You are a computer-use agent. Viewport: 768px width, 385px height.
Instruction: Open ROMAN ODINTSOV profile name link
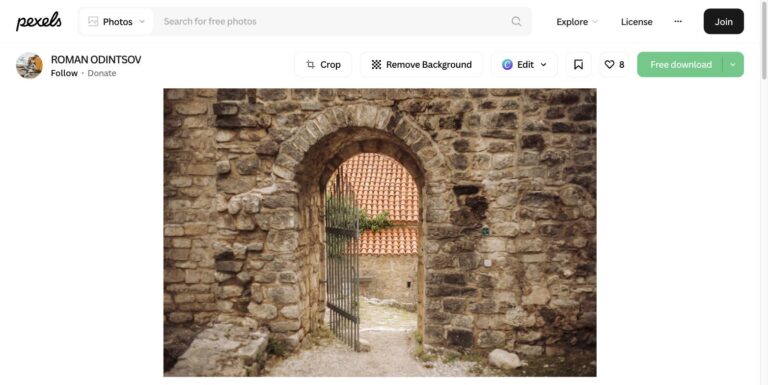pos(96,60)
